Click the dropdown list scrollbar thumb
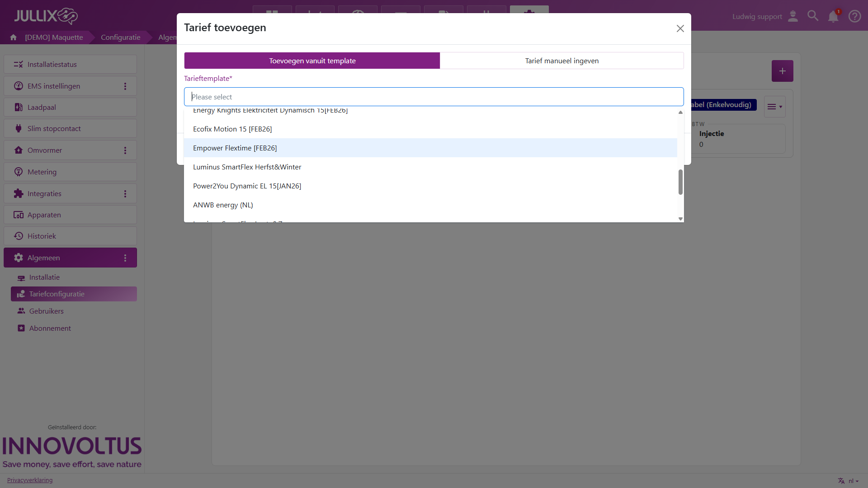This screenshot has height=488, width=868. point(680,182)
